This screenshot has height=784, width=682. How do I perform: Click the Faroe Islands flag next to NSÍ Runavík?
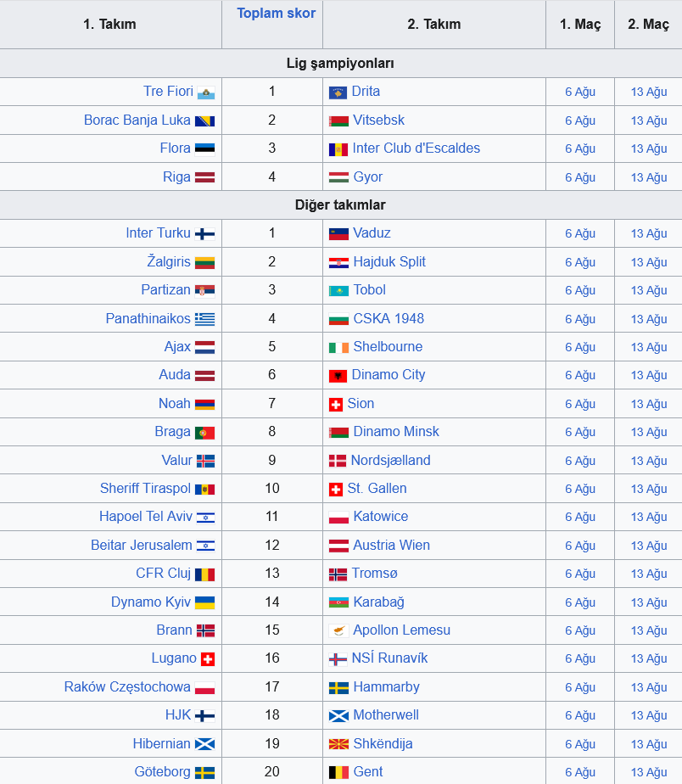pyautogui.click(x=338, y=659)
